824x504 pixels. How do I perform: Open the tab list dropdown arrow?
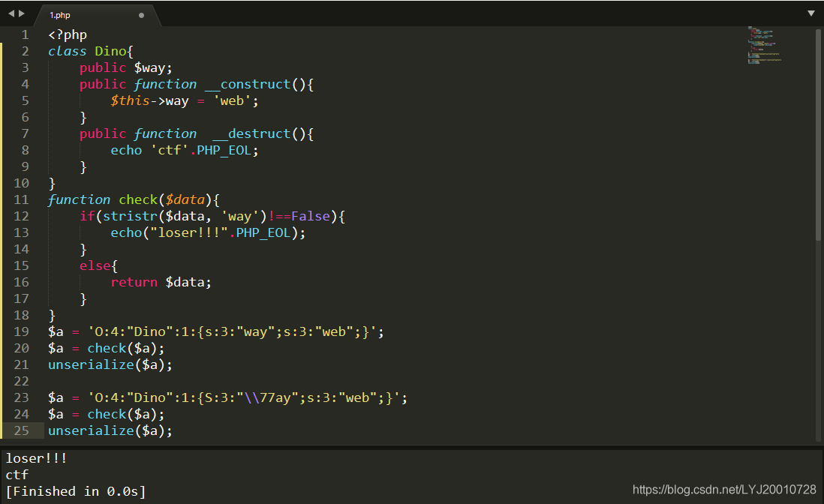pos(810,13)
